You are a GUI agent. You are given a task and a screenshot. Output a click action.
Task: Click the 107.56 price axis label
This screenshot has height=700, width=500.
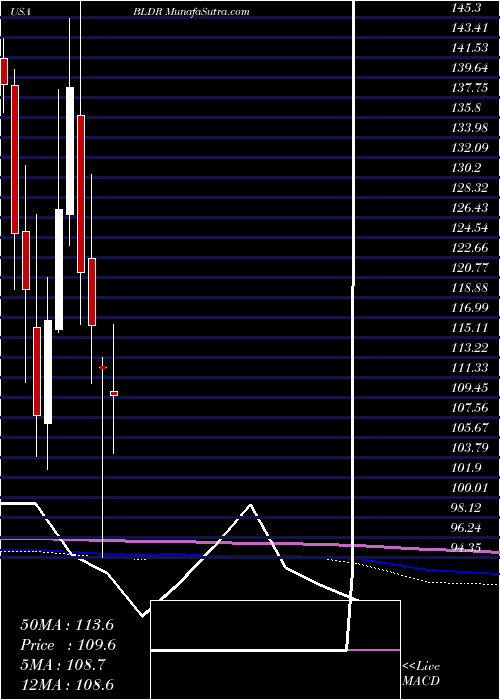click(x=469, y=408)
